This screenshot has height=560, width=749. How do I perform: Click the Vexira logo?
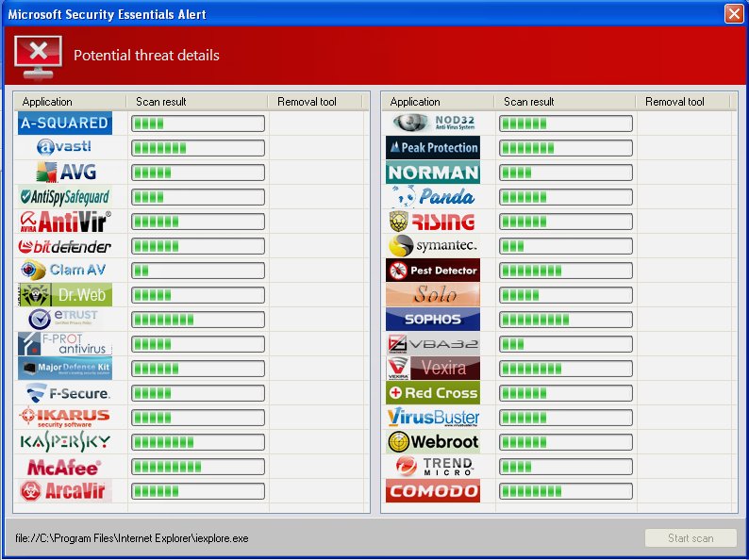433,368
